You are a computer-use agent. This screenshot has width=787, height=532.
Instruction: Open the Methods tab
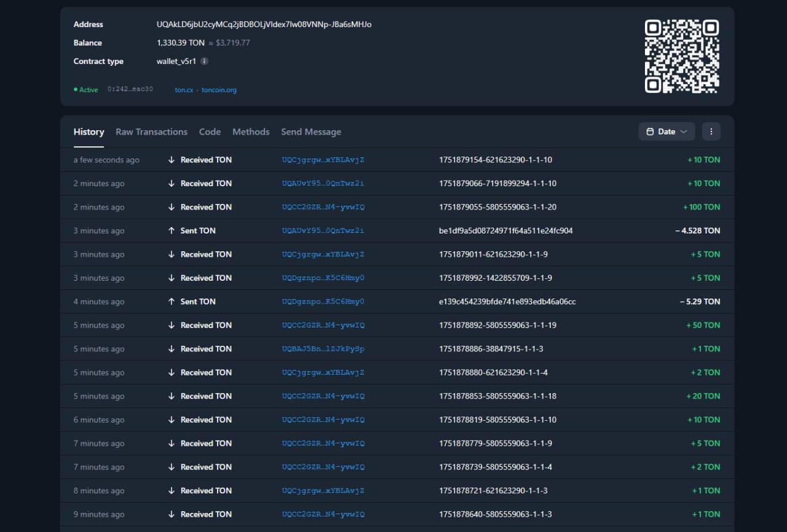coord(251,131)
